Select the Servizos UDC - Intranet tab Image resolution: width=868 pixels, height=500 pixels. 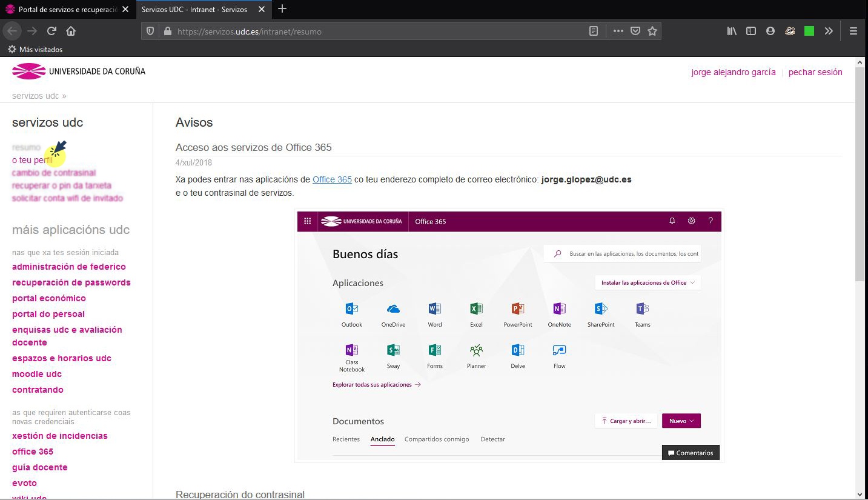click(204, 10)
